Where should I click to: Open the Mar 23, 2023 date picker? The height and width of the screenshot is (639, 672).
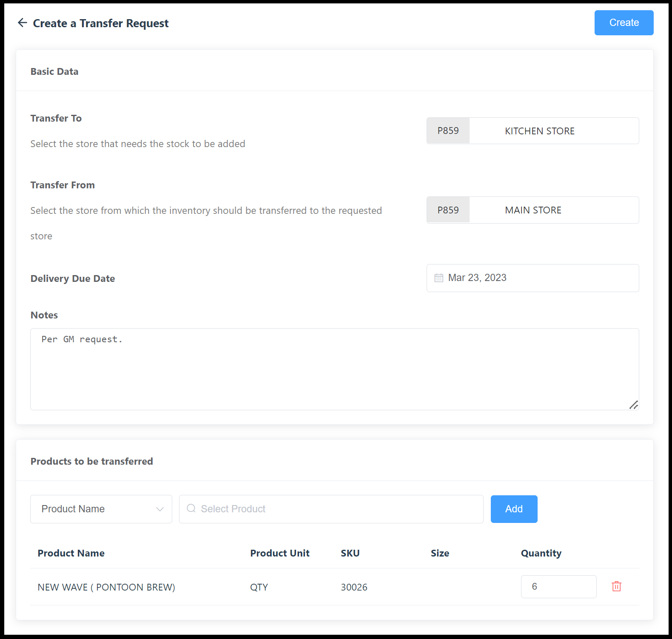[x=532, y=278]
